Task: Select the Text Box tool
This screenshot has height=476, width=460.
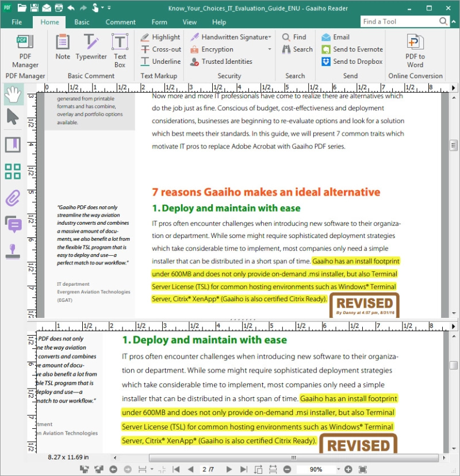Action: tap(120, 51)
